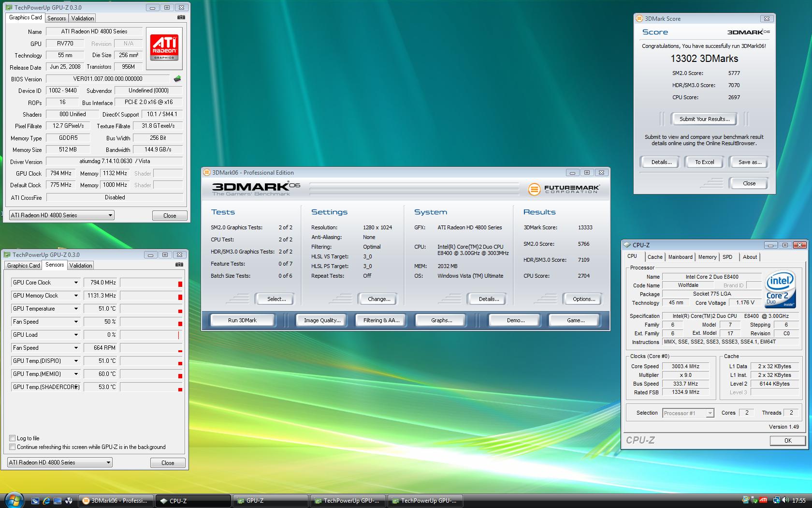Image resolution: width=812 pixels, height=508 pixels.
Task: Click Details button in 3DMark Score window
Action: (x=661, y=162)
